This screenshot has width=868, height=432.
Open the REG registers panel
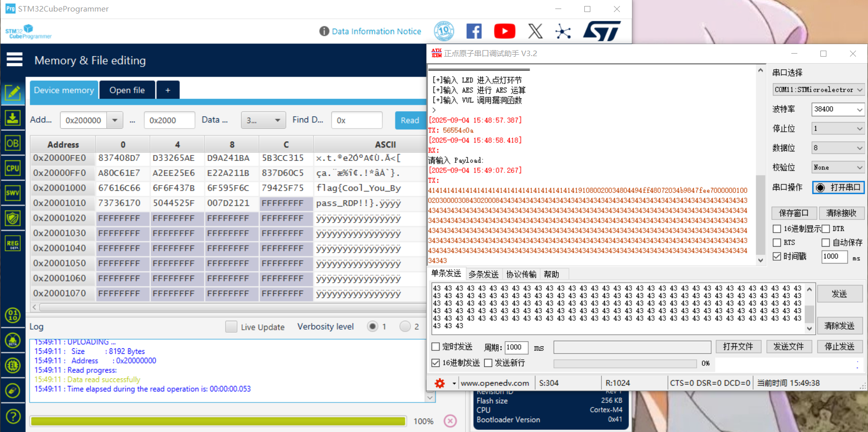(13, 244)
